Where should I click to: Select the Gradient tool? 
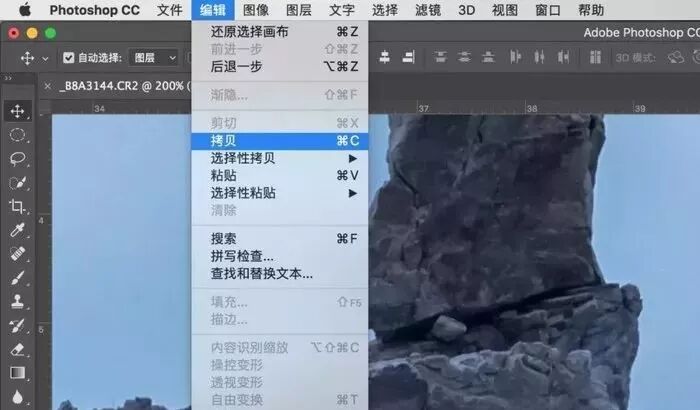tap(17, 373)
